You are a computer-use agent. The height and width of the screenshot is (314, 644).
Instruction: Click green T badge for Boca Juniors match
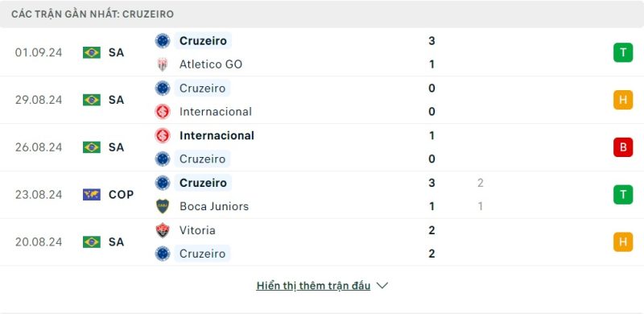point(623,194)
